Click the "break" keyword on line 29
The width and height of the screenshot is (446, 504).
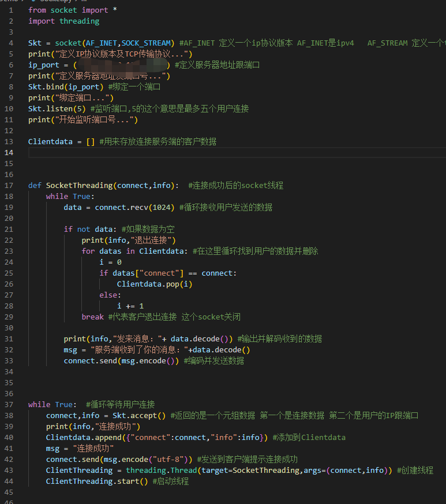click(x=93, y=317)
